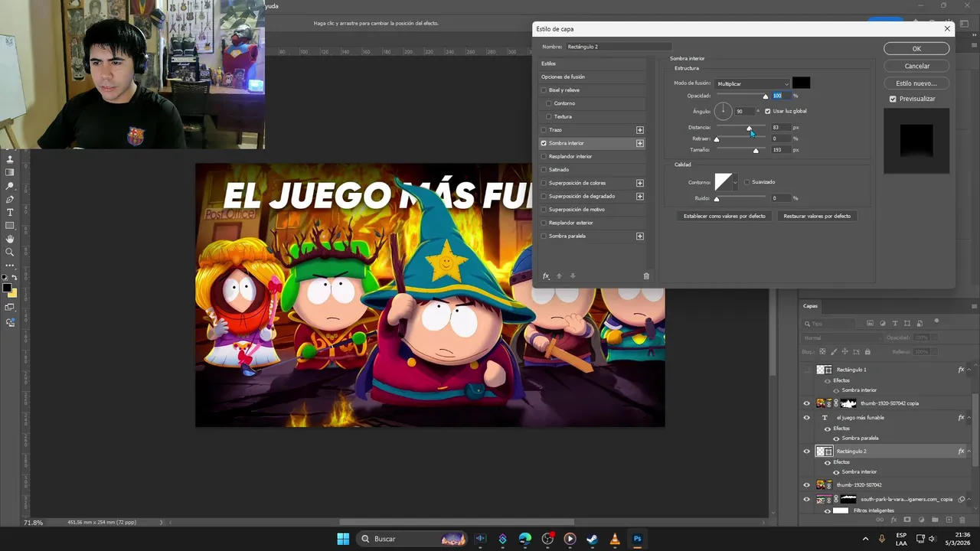This screenshot has width=980, height=551.
Task: Create new layer icon in Capas panel
Action: point(949,520)
